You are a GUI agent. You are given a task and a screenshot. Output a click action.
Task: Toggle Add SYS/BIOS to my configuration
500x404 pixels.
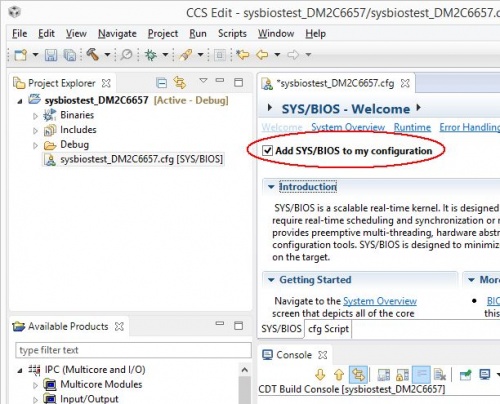(267, 151)
